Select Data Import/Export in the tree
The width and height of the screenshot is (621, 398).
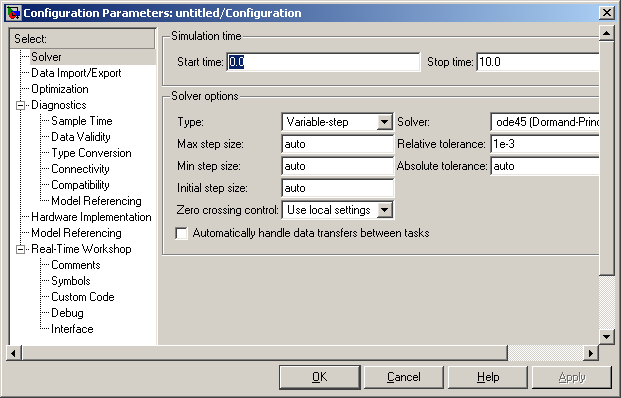pos(76,73)
